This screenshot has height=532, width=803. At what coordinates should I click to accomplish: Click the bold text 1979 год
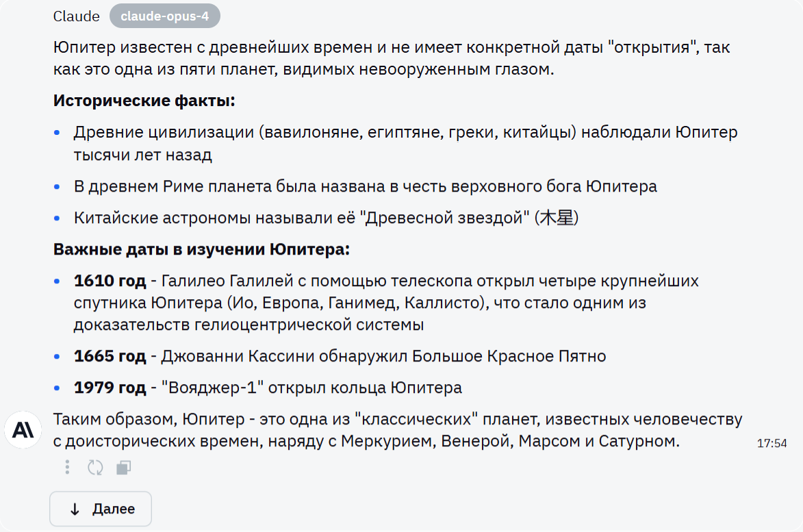pyautogui.click(x=110, y=388)
